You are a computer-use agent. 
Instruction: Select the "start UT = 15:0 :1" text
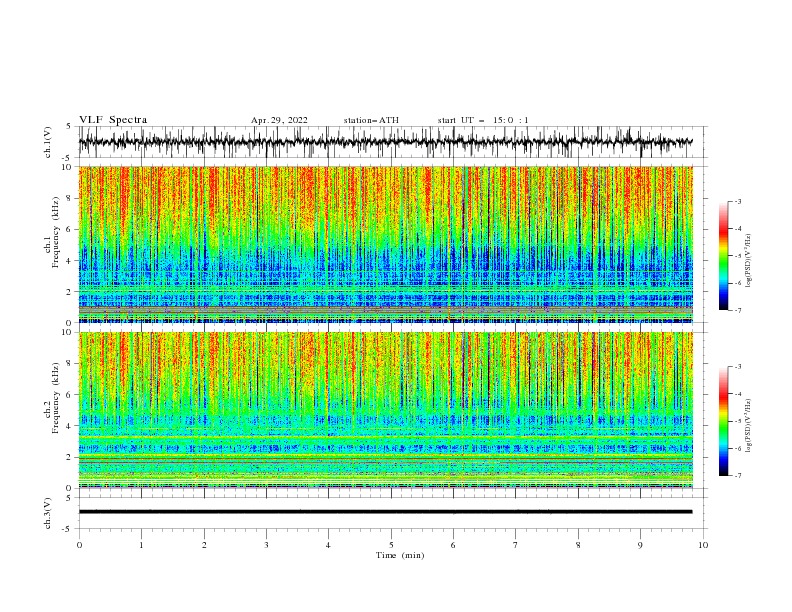click(483, 120)
